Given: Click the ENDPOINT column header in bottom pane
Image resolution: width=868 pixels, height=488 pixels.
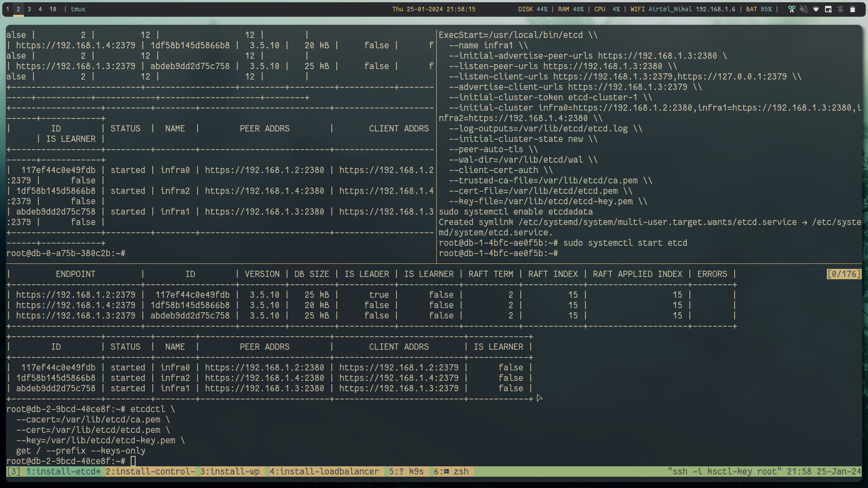Looking at the screenshot, I should point(75,274).
